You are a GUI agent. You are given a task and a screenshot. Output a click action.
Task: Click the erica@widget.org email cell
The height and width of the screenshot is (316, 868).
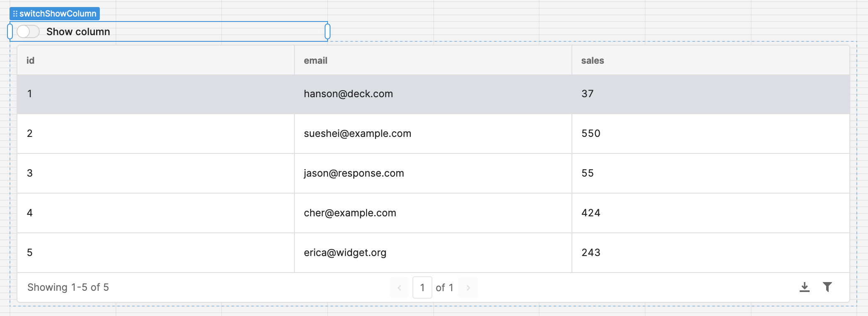click(345, 253)
